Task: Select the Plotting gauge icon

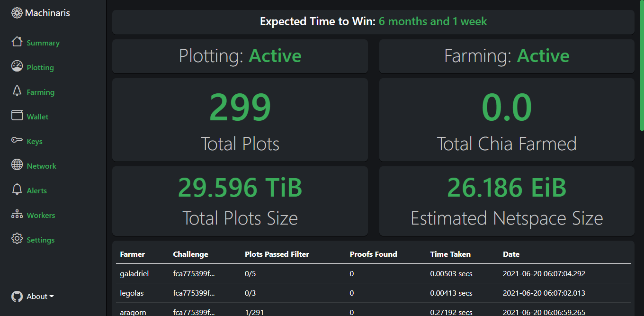Action: click(17, 66)
